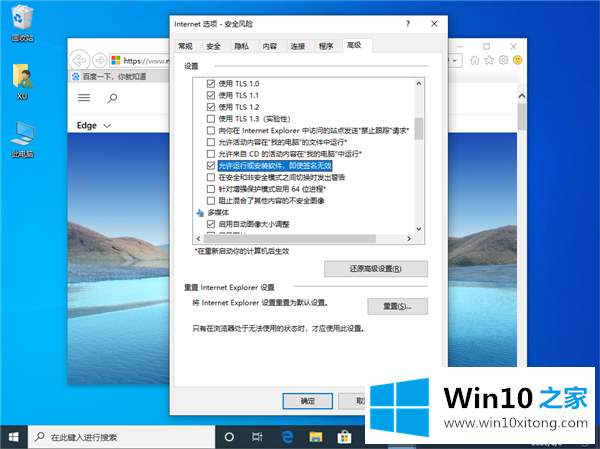Click settings list vertical scrollbar thumb

tap(419, 129)
